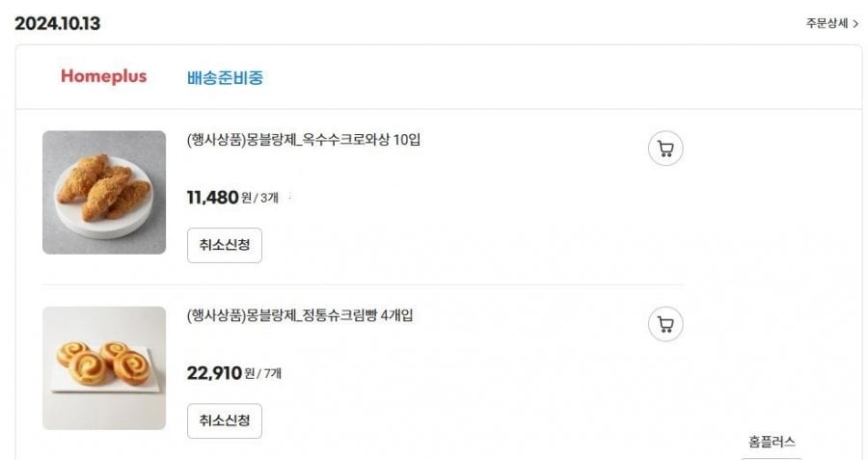Click the (행사상품) tag on the croissant title

[x=216, y=140]
